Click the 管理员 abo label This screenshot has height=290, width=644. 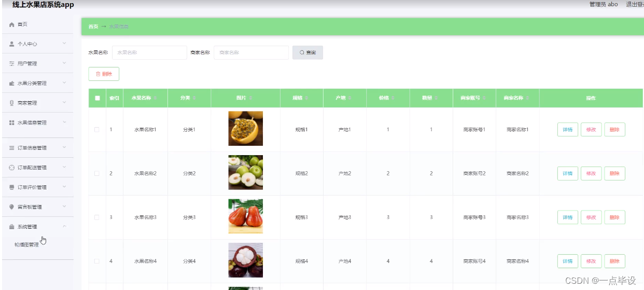604,4
